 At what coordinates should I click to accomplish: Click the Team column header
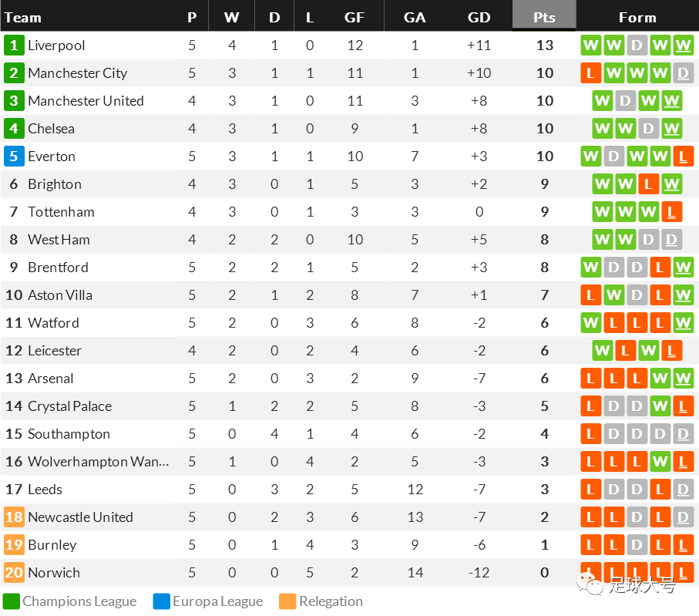click(23, 18)
